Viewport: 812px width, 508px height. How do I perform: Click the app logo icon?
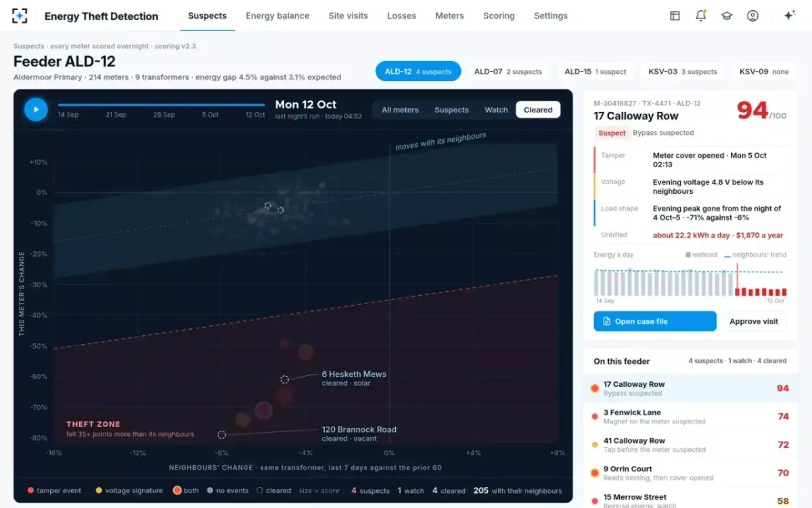20,16
